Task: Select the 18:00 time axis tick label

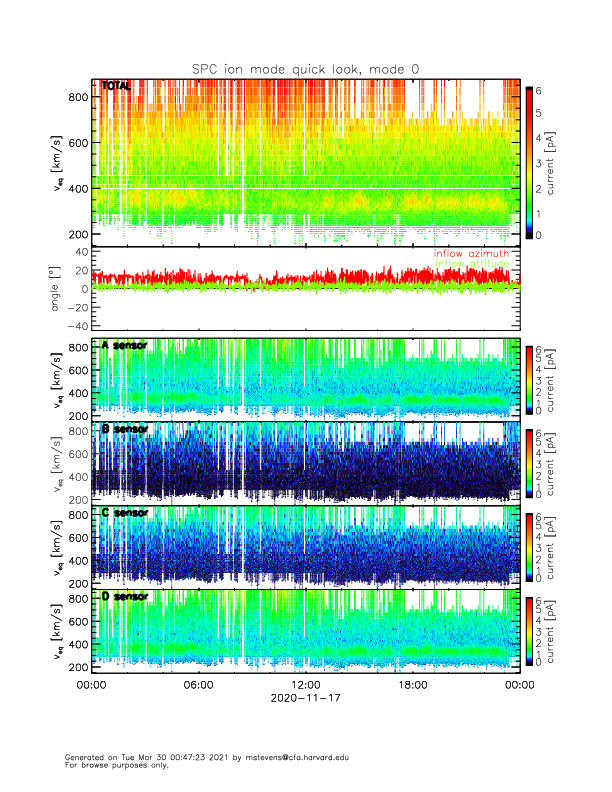Action: click(x=412, y=686)
